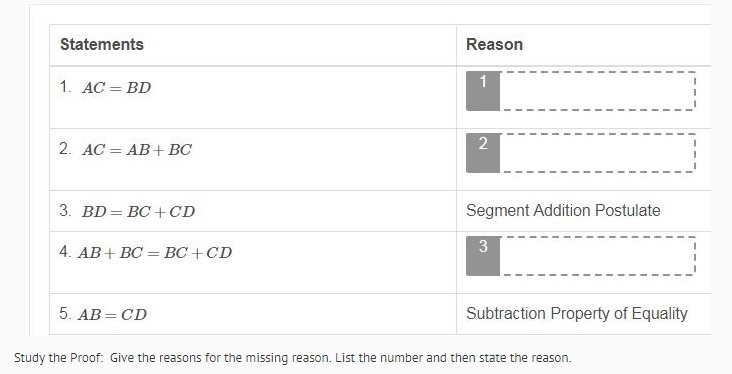Viewport: 732px width, 374px height.
Task: Click the Segment Addition Postulate reason
Action: coord(563,211)
